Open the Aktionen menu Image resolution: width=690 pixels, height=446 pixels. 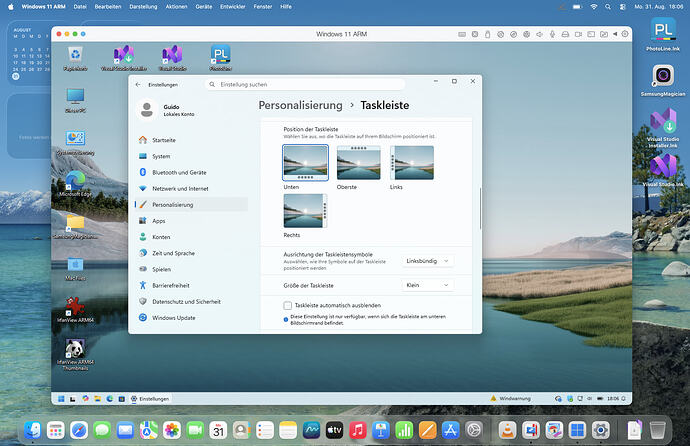[x=176, y=7]
